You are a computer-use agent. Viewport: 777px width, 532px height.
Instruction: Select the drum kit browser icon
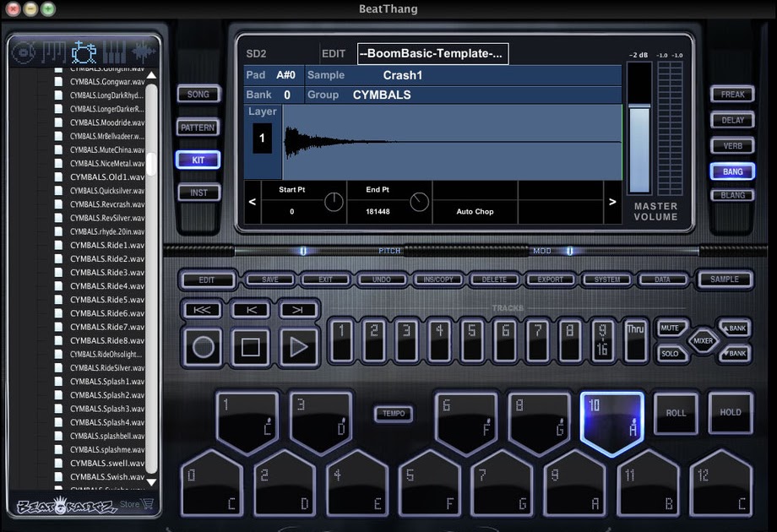pos(84,52)
